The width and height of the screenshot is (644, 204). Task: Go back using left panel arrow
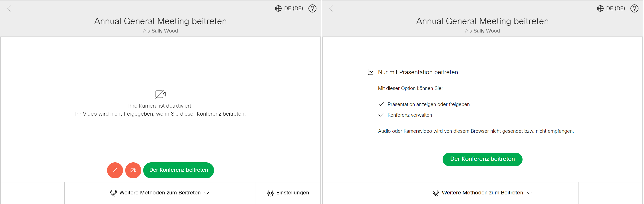(9, 8)
